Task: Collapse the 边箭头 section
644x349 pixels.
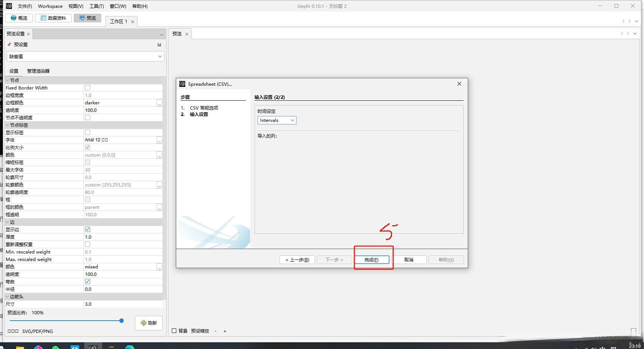Action: pyautogui.click(x=7, y=296)
